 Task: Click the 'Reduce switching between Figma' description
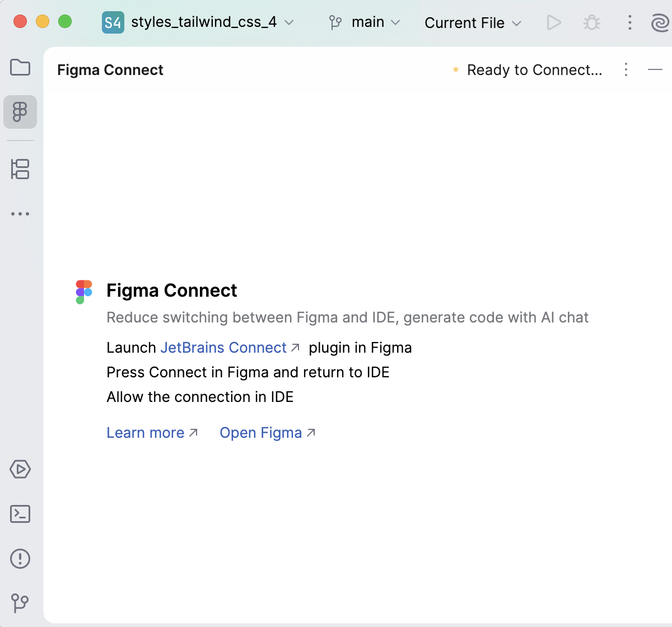tap(347, 317)
